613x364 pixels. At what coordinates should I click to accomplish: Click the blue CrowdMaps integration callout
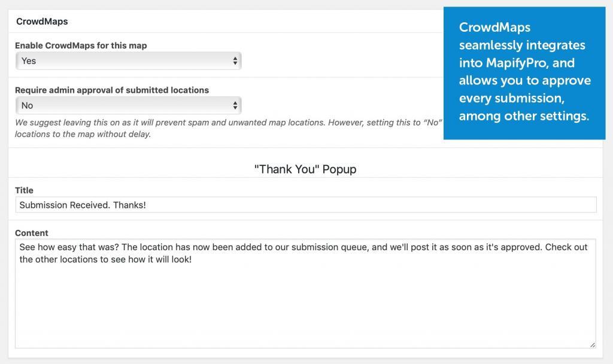point(524,72)
